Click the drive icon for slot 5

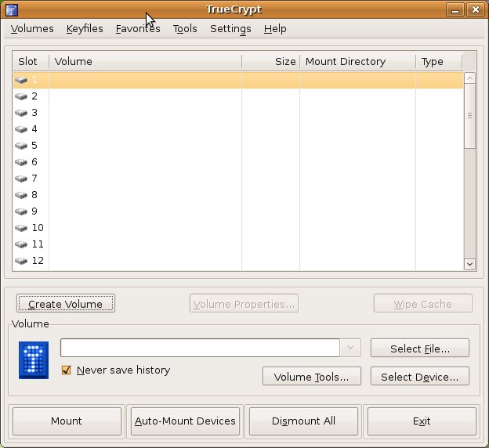[x=21, y=146]
